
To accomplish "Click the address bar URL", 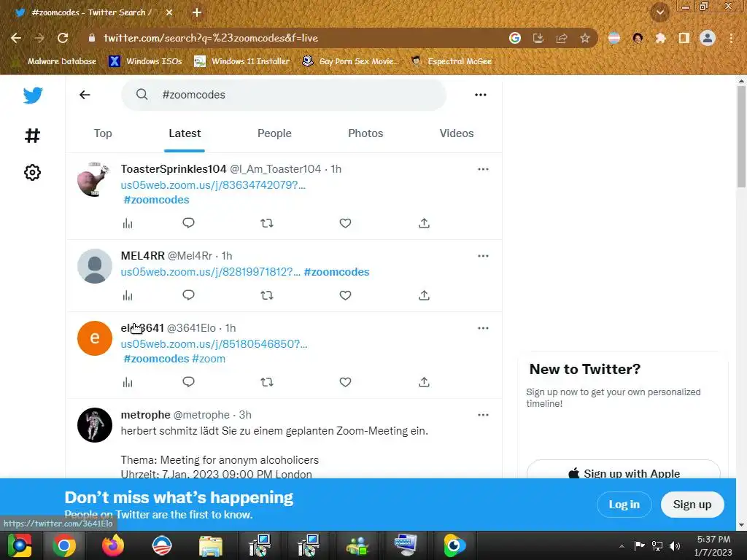I will [211, 38].
